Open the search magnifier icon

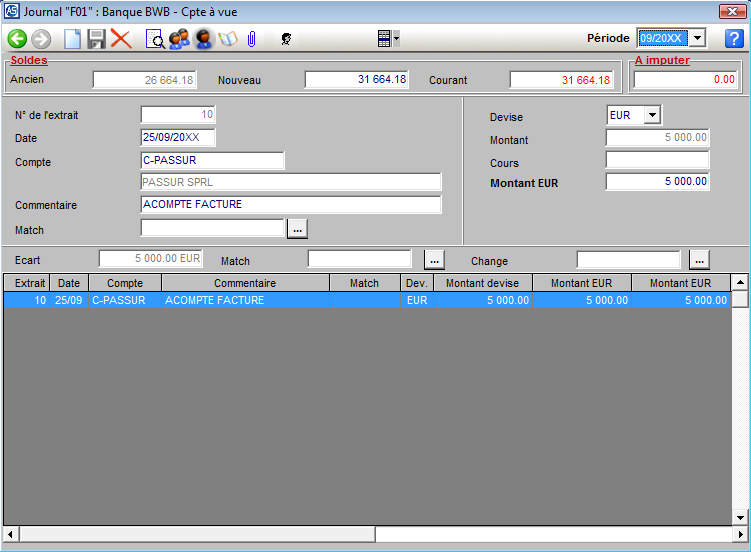(155, 39)
